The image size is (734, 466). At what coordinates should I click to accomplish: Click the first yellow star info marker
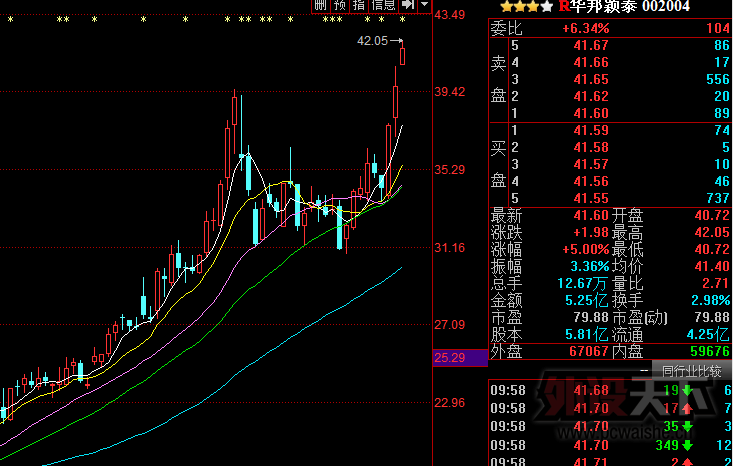[12, 20]
